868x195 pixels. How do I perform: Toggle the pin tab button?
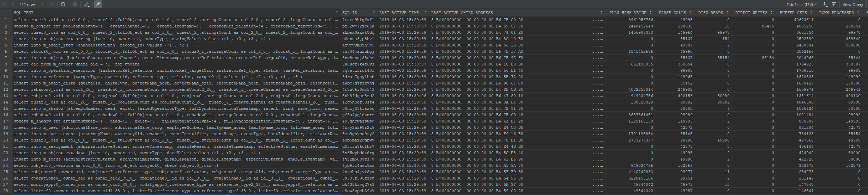98,4
